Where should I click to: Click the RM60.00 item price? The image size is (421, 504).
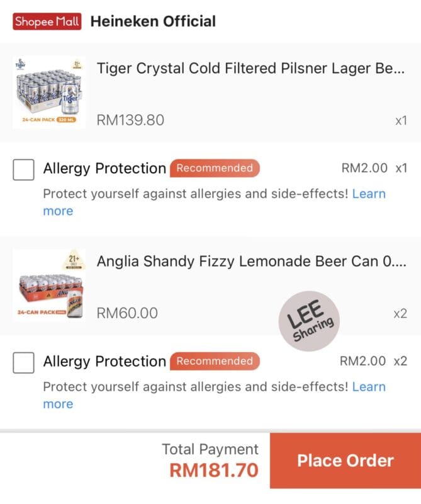[127, 313]
